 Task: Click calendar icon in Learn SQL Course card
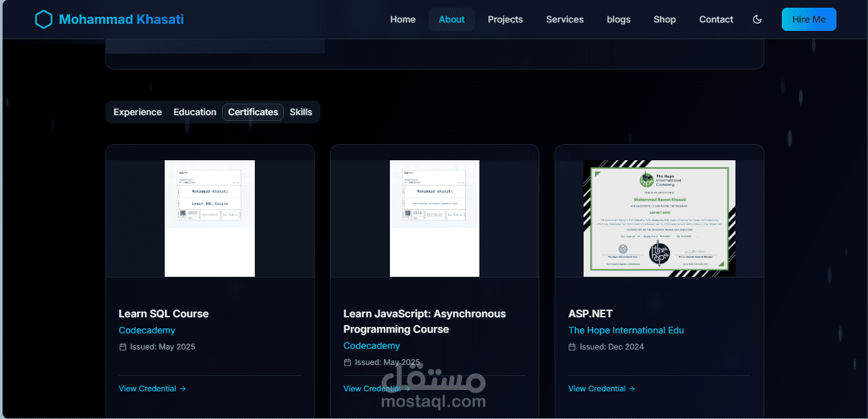tap(123, 347)
